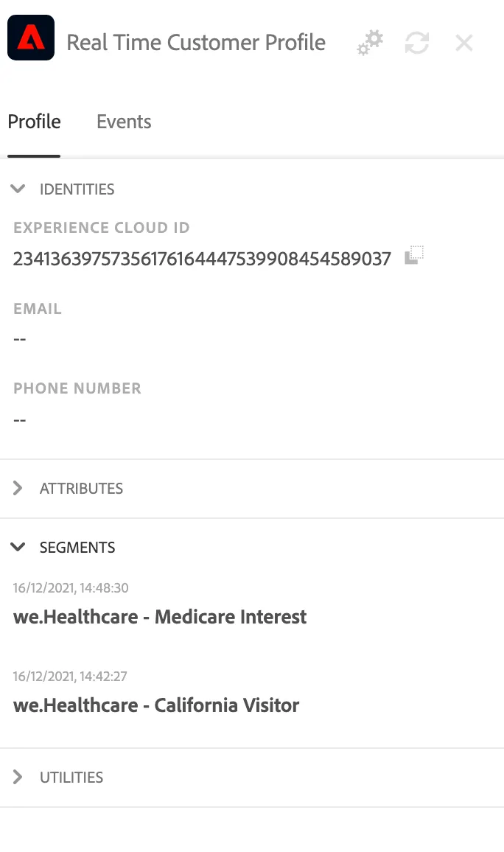Refresh the profile with the sync icon
Screen dimensions: 504x852
tap(417, 43)
